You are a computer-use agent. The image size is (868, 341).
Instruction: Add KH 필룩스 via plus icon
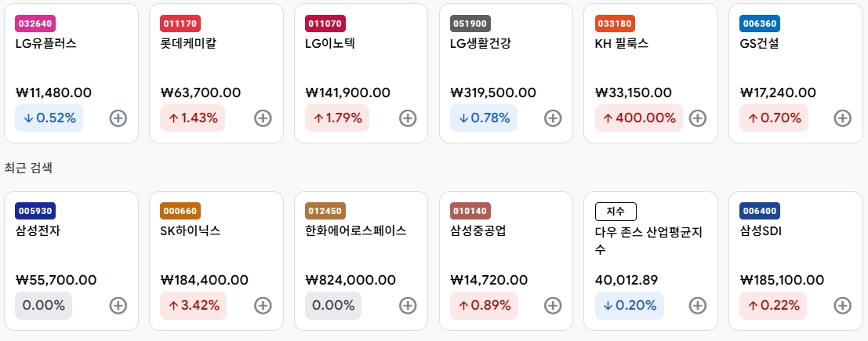[698, 118]
